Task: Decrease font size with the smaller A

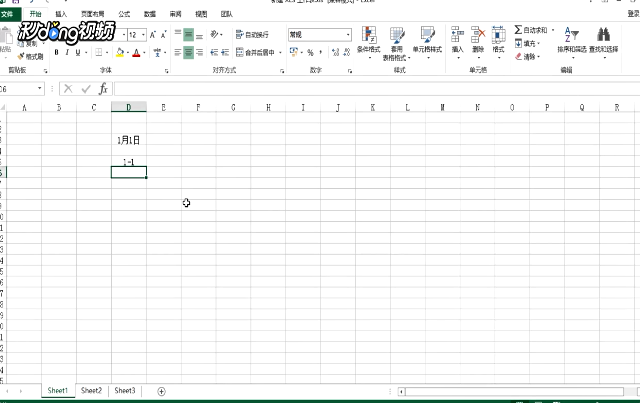Action: (163, 35)
